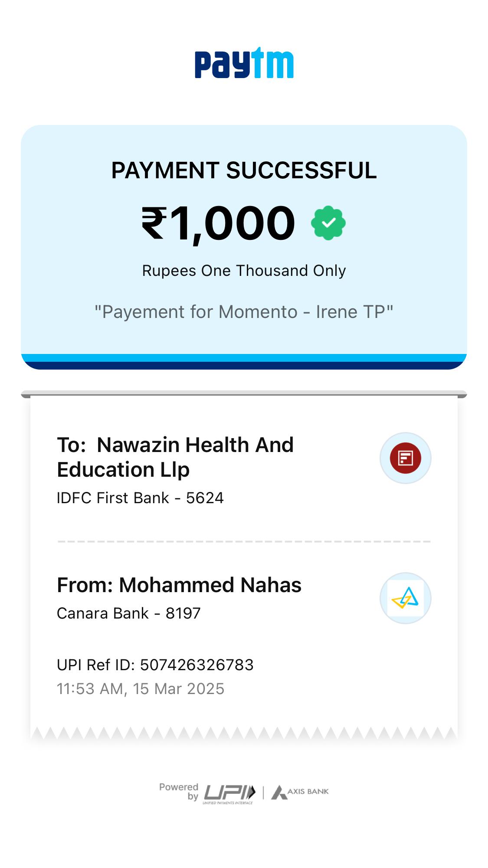Select the PAYMENT SUCCESSFUL heading
488x868 pixels.
pos(244,170)
